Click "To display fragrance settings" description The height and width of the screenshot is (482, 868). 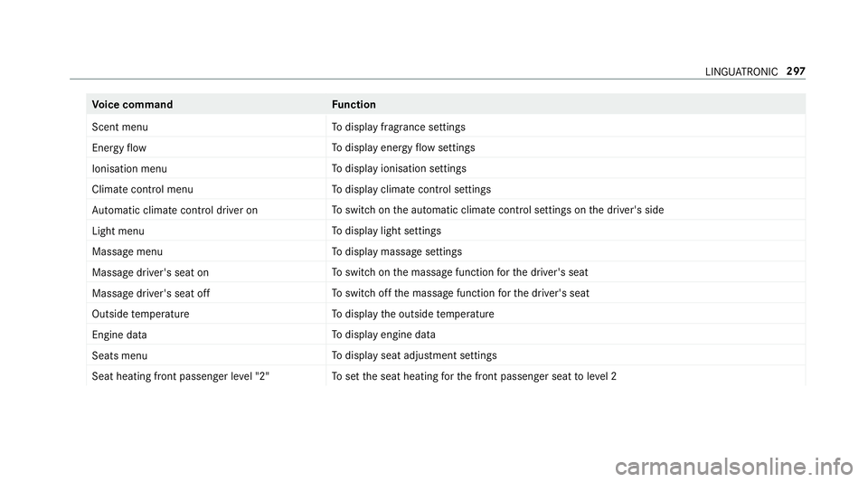(x=399, y=128)
